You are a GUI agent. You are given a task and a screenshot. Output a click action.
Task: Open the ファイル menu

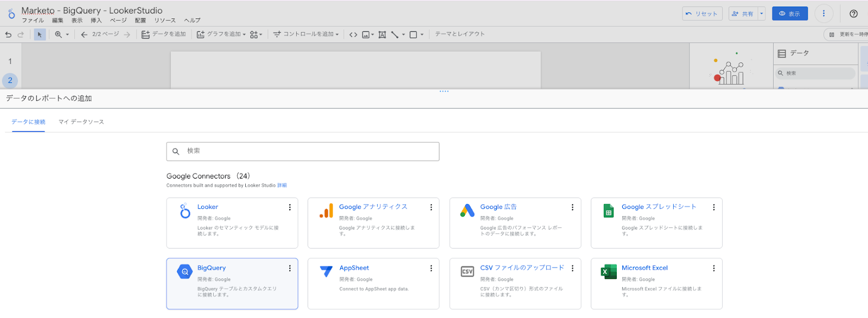[x=33, y=21]
